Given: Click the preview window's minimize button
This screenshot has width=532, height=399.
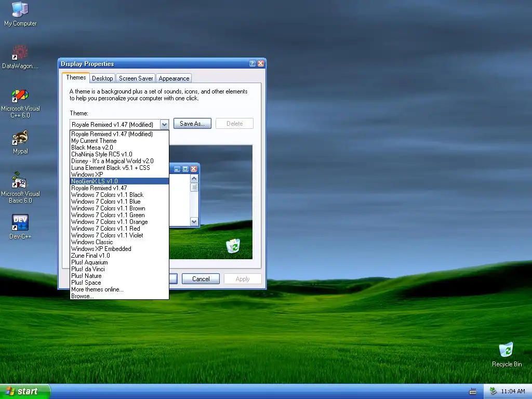Looking at the screenshot, I should coord(177,169).
